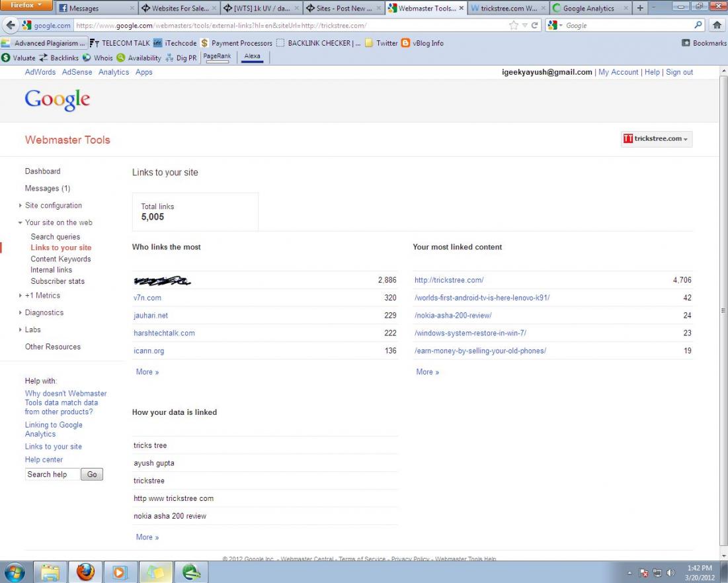The height and width of the screenshot is (583, 728).
Task: Click More under Who links the most
Action: click(x=147, y=372)
